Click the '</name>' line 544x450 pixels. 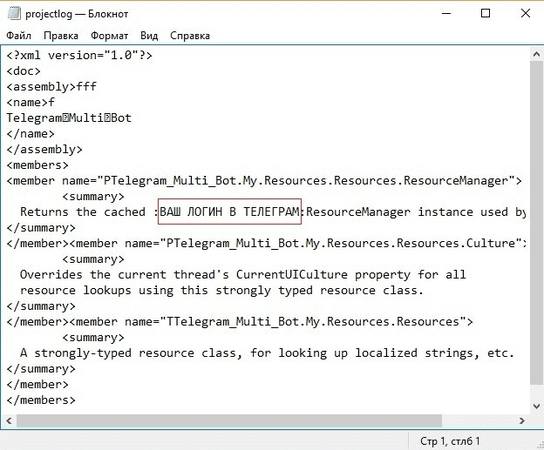(31, 134)
